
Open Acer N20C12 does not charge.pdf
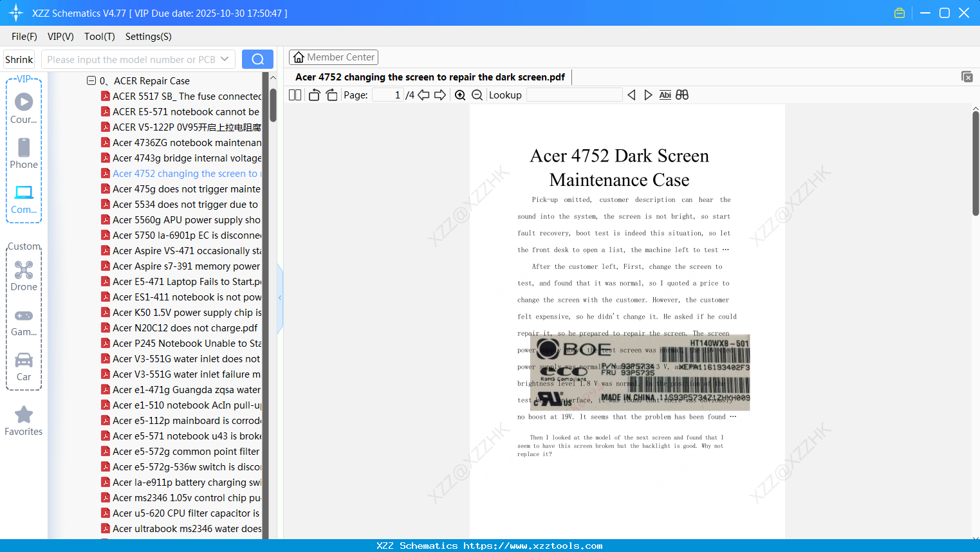pyautogui.click(x=180, y=328)
